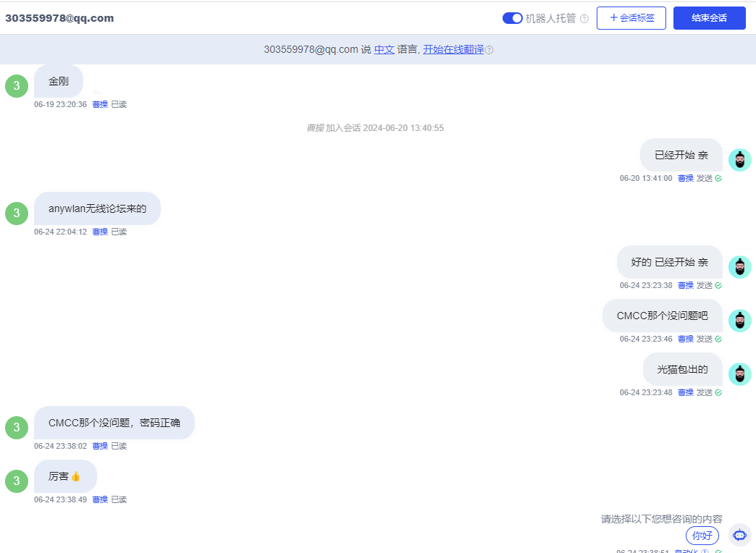Open 曹操 link at 06-24 23:38:49
This screenshot has width=756, height=553.
pyautogui.click(x=100, y=499)
